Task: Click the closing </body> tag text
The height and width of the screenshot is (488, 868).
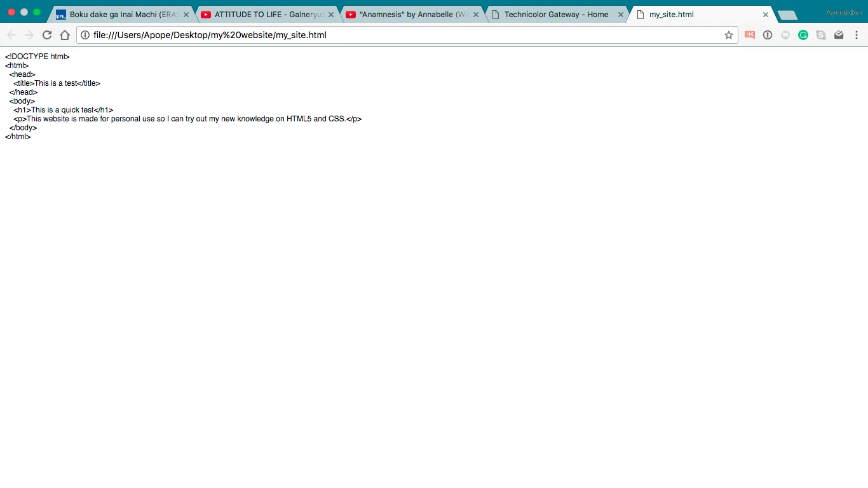Action: pos(24,128)
